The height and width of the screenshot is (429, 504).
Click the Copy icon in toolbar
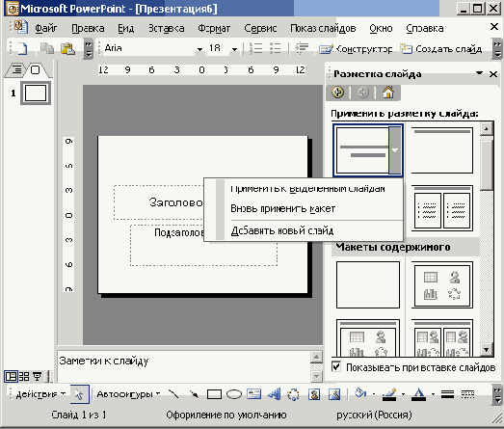click(x=47, y=48)
